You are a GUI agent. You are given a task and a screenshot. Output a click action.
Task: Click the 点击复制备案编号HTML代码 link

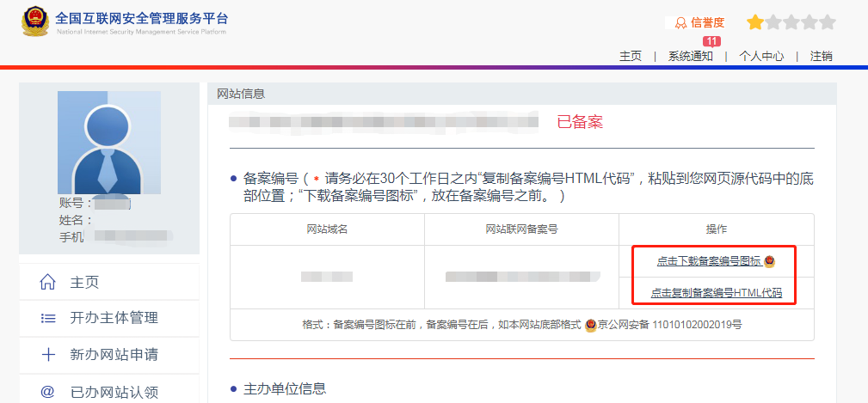point(716,293)
